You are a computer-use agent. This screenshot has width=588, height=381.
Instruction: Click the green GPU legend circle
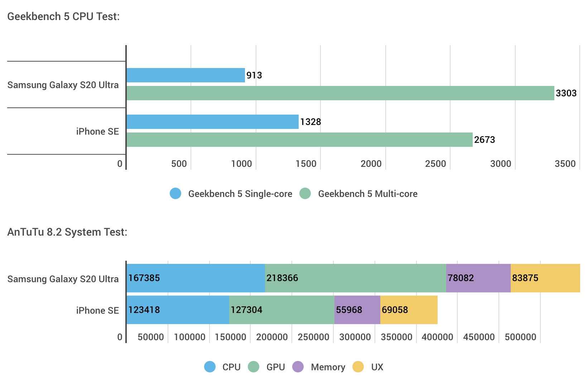(254, 367)
